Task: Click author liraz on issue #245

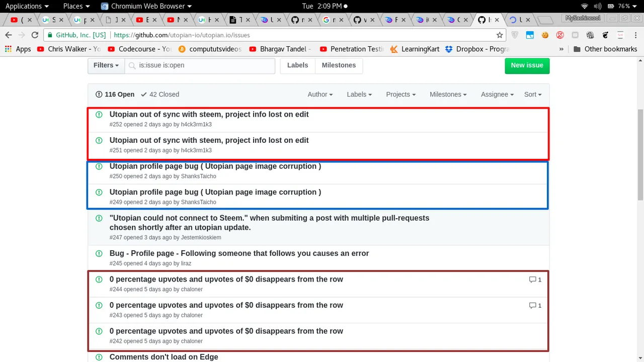Action: (x=186, y=263)
